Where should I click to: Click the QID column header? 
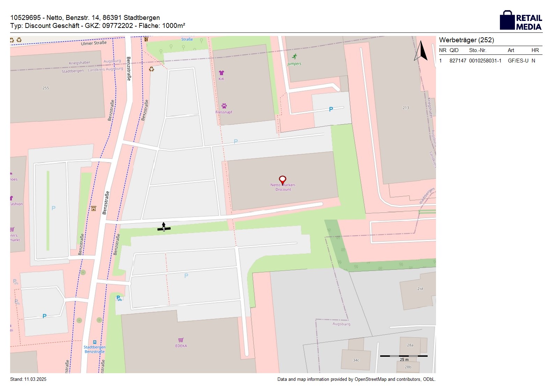tap(454, 50)
